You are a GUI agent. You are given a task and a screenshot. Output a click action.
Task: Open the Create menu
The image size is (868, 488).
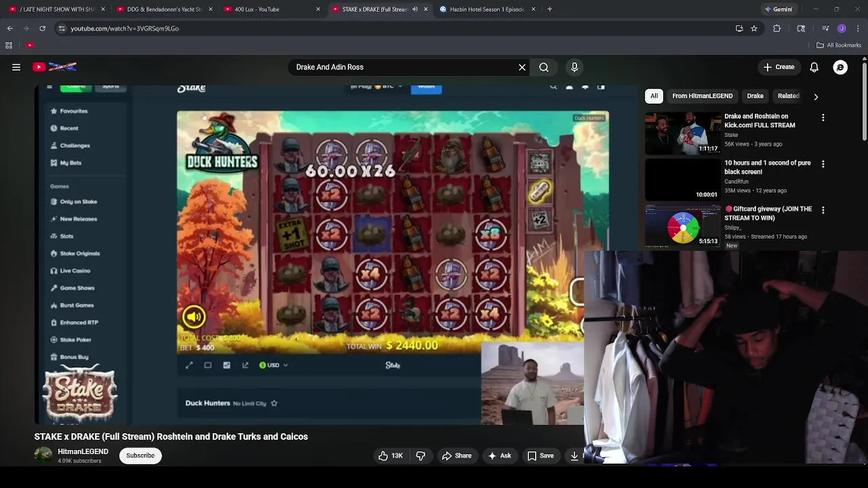(778, 67)
